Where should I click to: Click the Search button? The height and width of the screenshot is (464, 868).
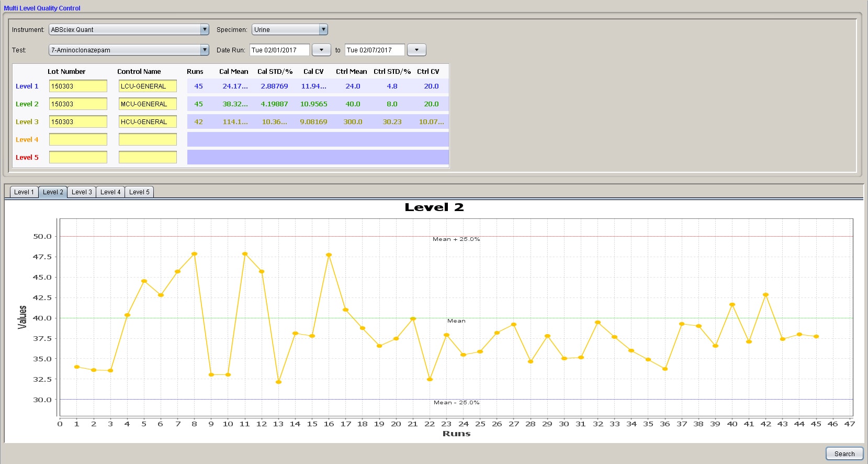point(844,454)
